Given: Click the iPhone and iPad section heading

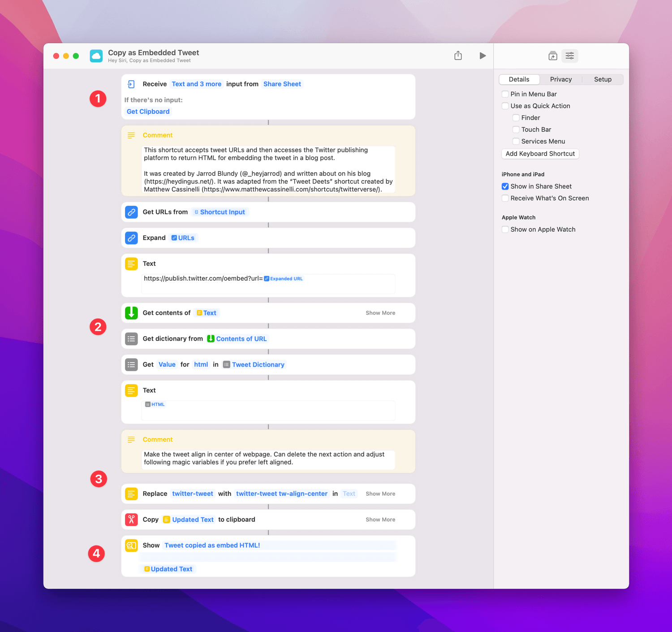Looking at the screenshot, I should (x=523, y=174).
